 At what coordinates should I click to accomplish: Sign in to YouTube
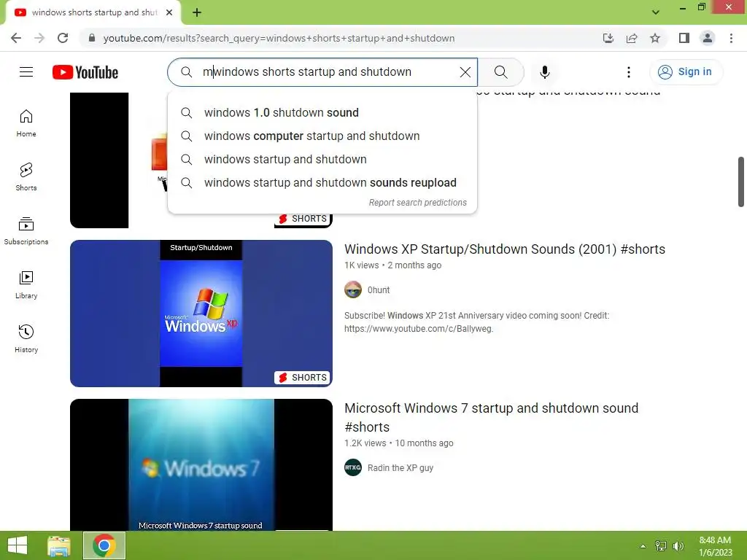tap(686, 72)
